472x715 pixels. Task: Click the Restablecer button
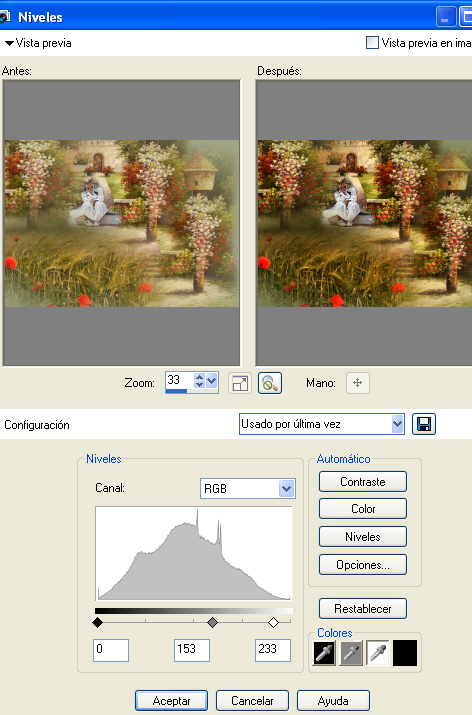(x=363, y=608)
